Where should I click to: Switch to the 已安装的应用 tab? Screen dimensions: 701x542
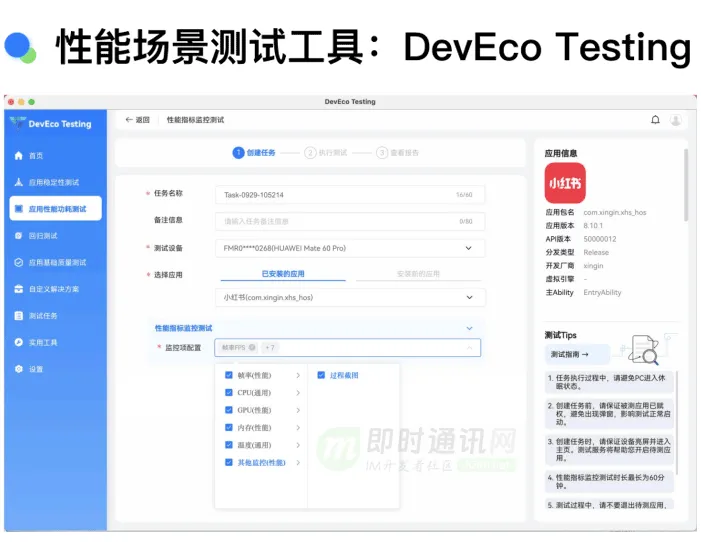coord(283,274)
